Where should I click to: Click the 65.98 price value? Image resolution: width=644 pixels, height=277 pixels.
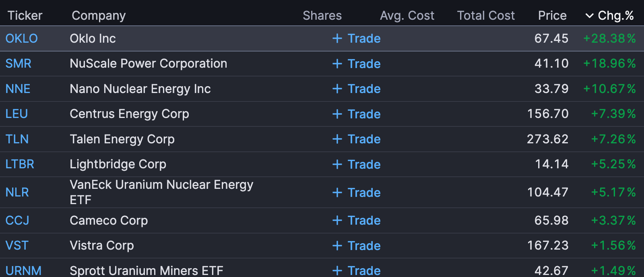tap(551, 220)
